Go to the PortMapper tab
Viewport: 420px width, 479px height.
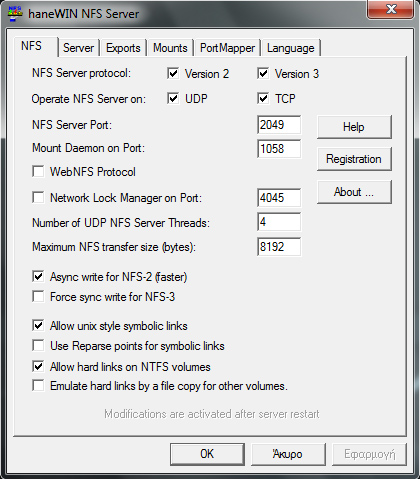point(227,48)
